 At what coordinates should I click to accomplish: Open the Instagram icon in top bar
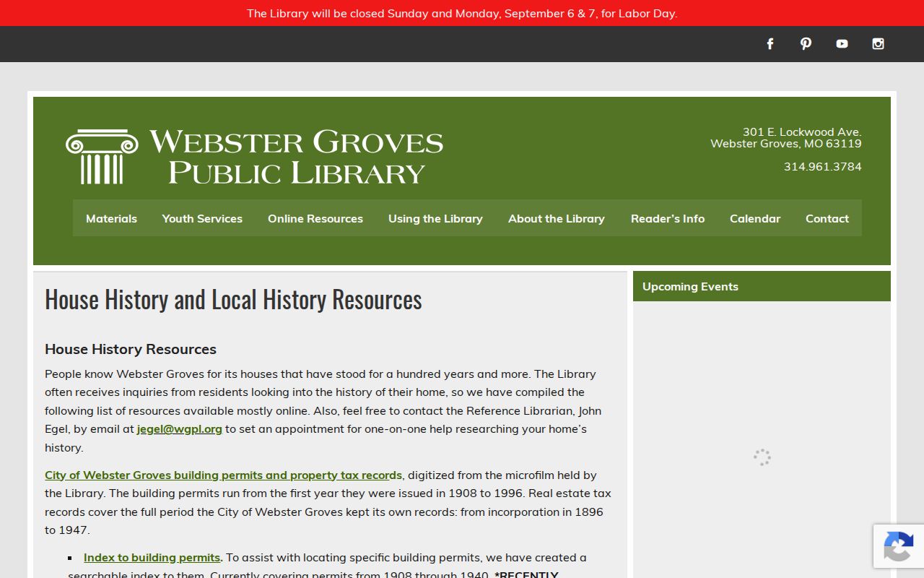(x=878, y=44)
